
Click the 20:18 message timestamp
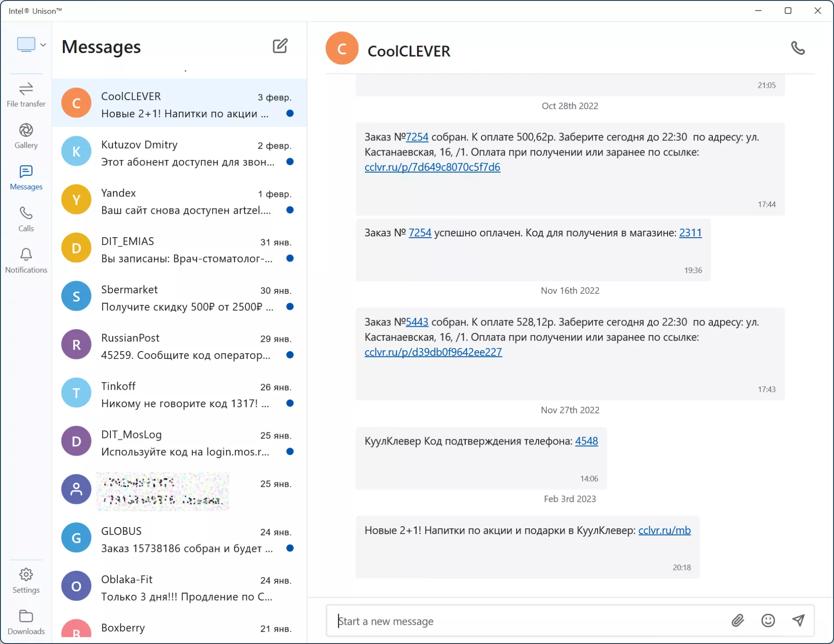[682, 568]
